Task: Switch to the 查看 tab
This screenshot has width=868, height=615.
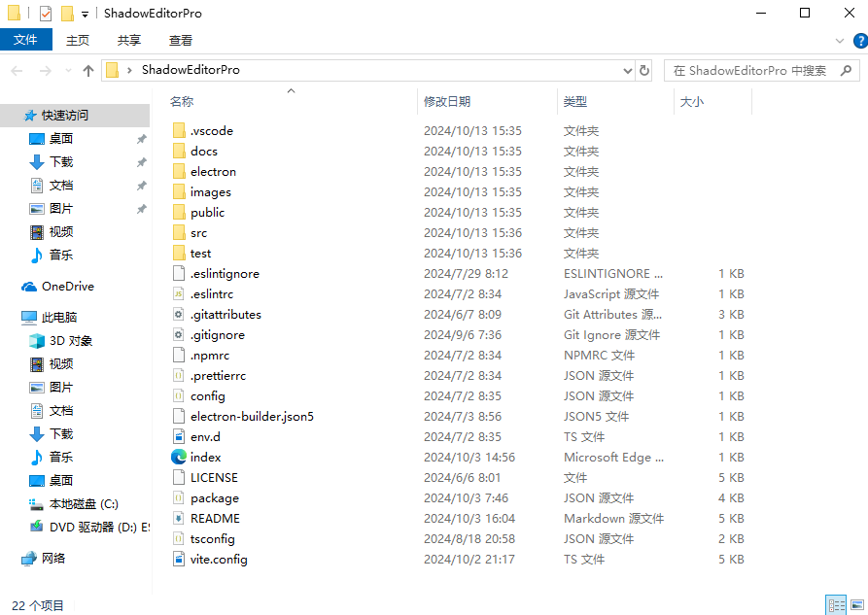Action: (180, 40)
